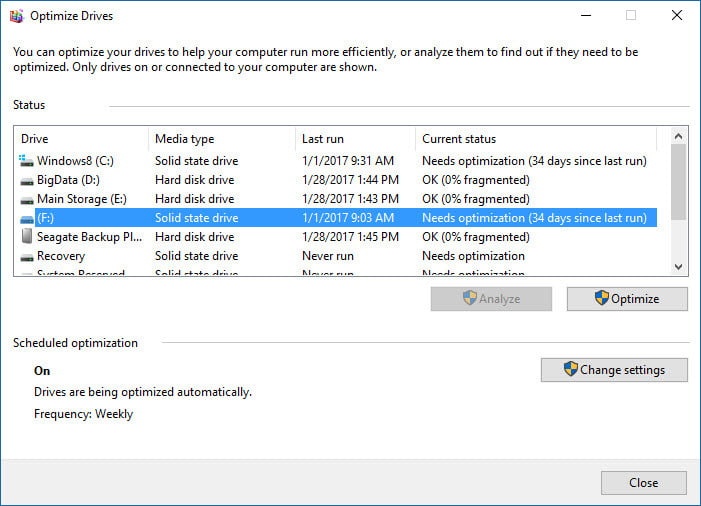Click the shield icon on Change settings
701x506 pixels.
click(x=570, y=369)
